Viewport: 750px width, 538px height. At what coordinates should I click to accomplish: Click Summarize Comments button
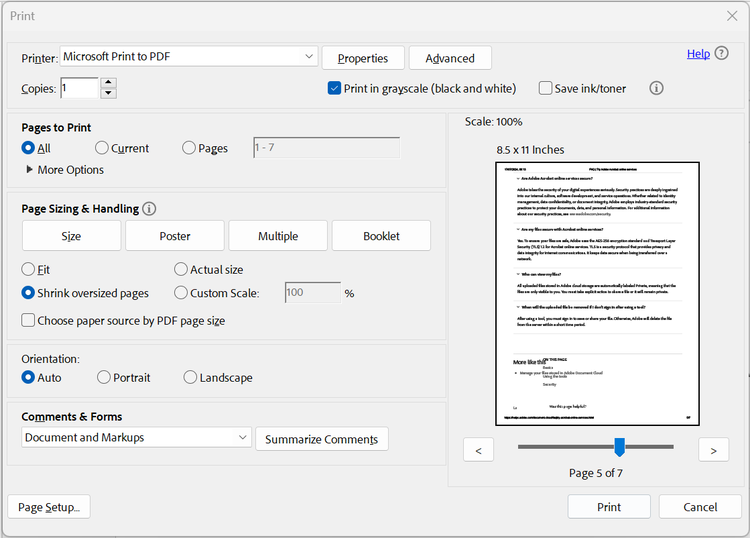[x=322, y=439]
